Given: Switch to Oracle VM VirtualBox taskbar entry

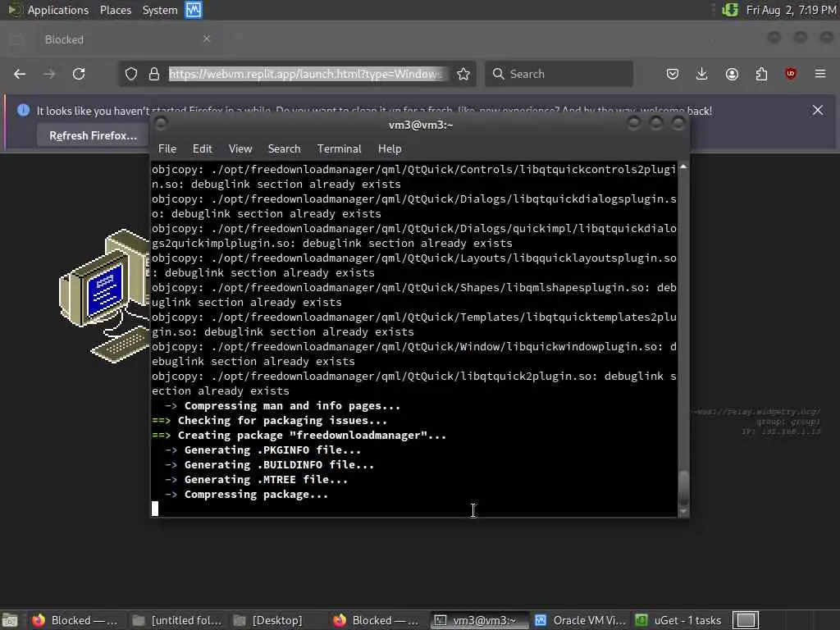Looking at the screenshot, I should pyautogui.click(x=580, y=620).
